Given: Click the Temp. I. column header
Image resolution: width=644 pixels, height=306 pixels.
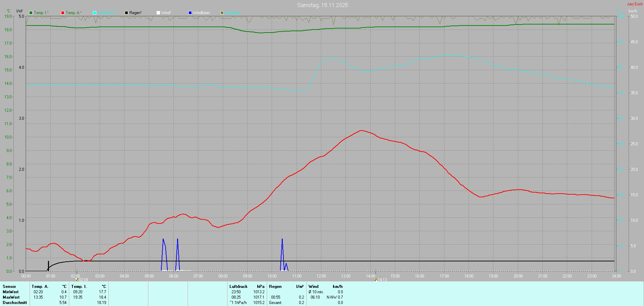Looking at the screenshot, I should pos(79,287).
